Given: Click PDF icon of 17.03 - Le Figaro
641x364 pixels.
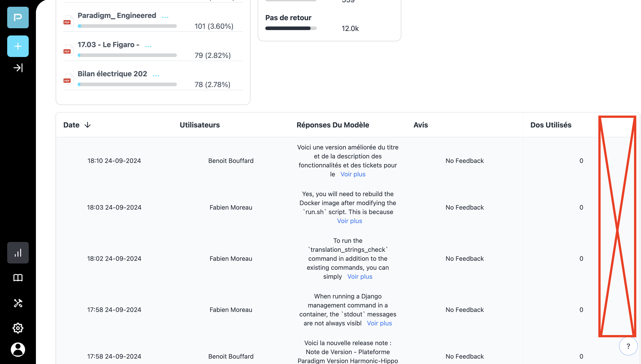Looking at the screenshot, I should tap(68, 50).
